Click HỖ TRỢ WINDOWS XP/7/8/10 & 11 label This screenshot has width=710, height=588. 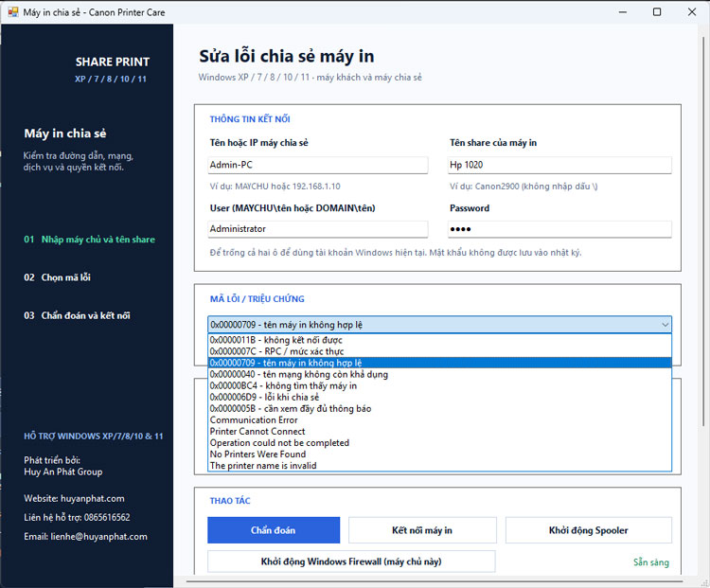tap(94, 437)
